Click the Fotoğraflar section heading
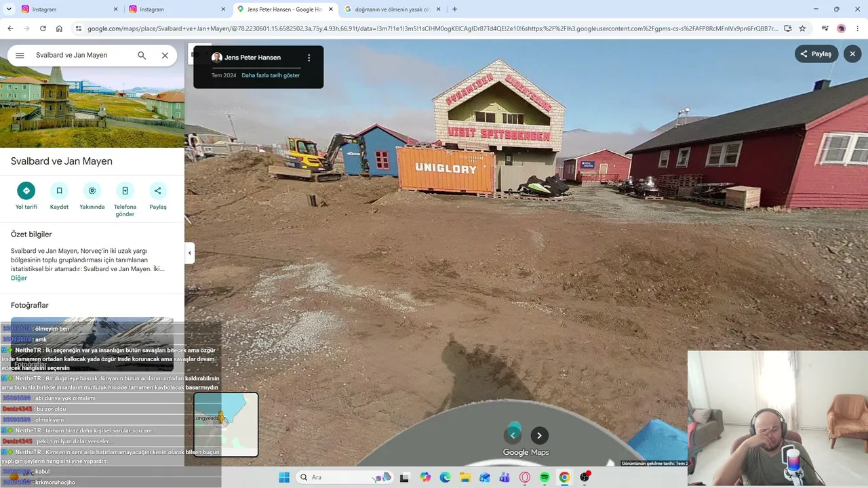Image resolution: width=868 pixels, height=488 pixels. [x=30, y=305]
